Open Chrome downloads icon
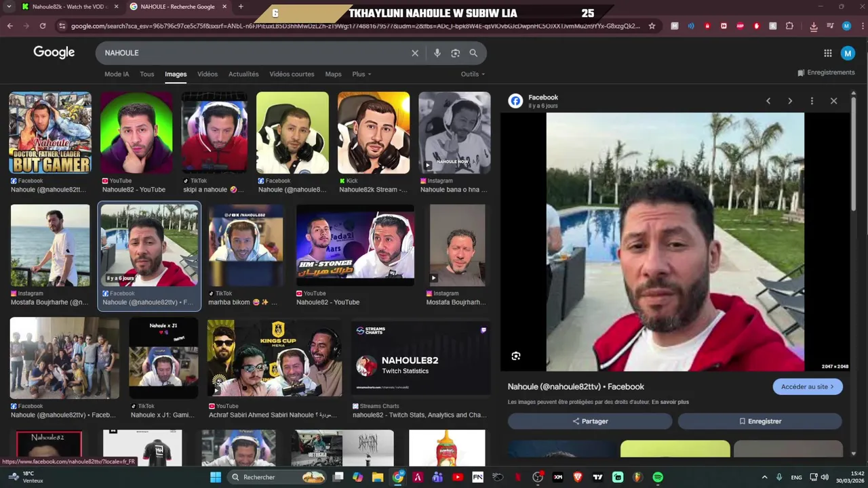This screenshot has width=868, height=488. 814,26
